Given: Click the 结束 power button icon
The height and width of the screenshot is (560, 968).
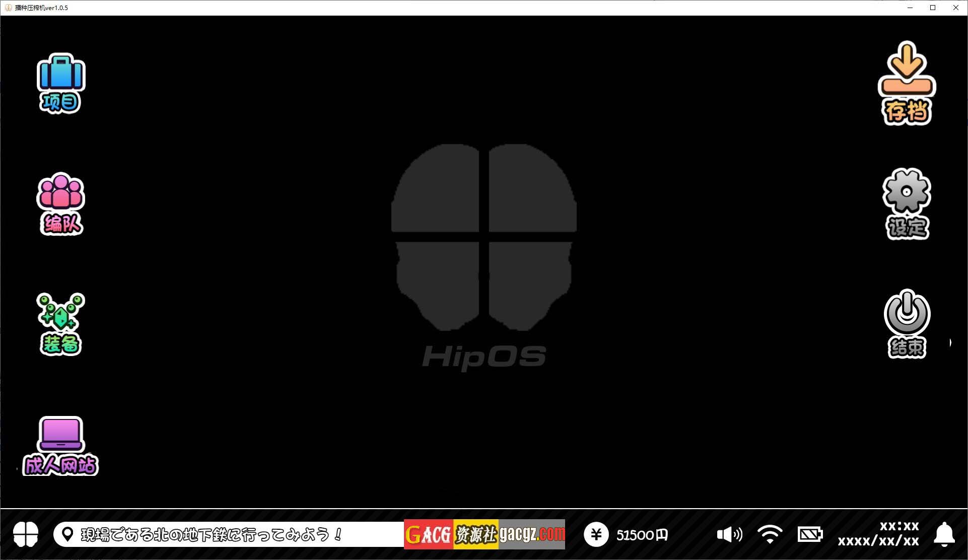Looking at the screenshot, I should [x=907, y=323].
